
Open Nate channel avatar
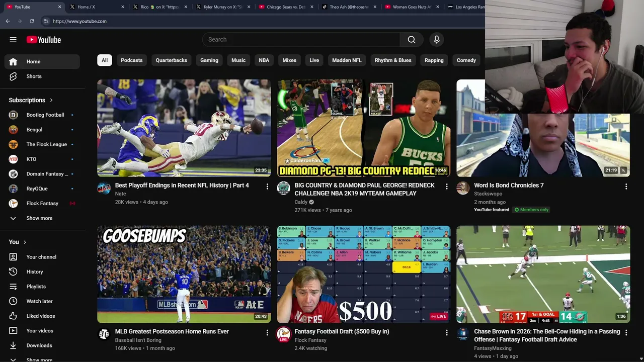pyautogui.click(x=104, y=188)
